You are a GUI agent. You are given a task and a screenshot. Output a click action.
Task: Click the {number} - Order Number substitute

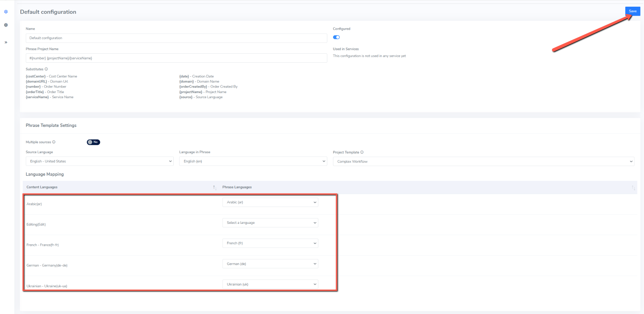click(x=46, y=87)
